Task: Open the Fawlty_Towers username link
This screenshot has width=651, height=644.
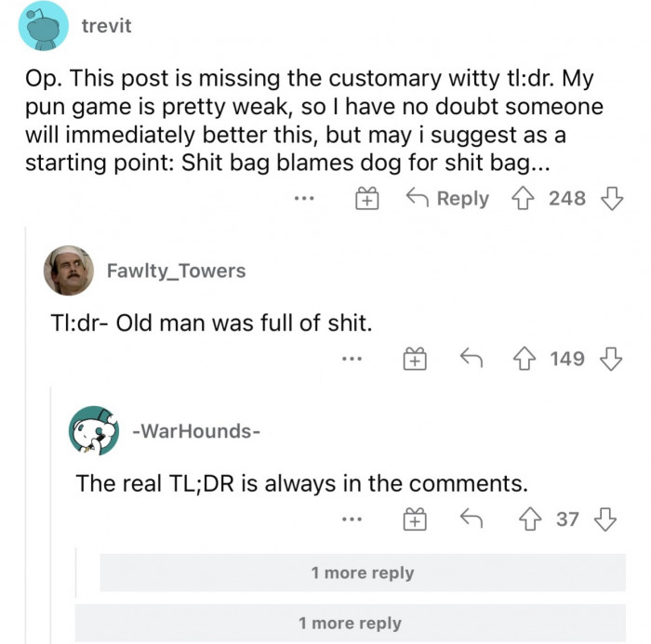Action: pyautogui.click(x=176, y=270)
